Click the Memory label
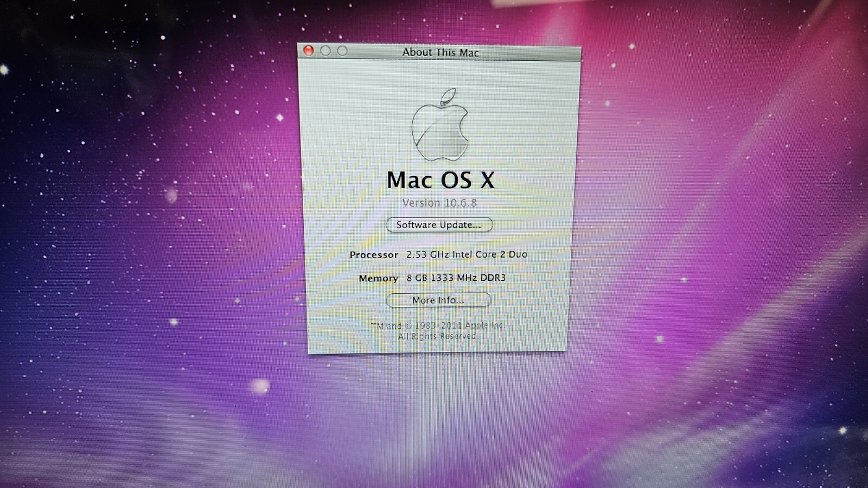The image size is (868, 488). [378, 278]
